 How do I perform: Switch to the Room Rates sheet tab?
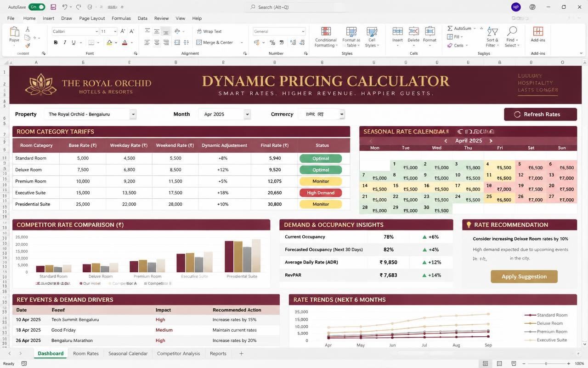tap(86, 353)
